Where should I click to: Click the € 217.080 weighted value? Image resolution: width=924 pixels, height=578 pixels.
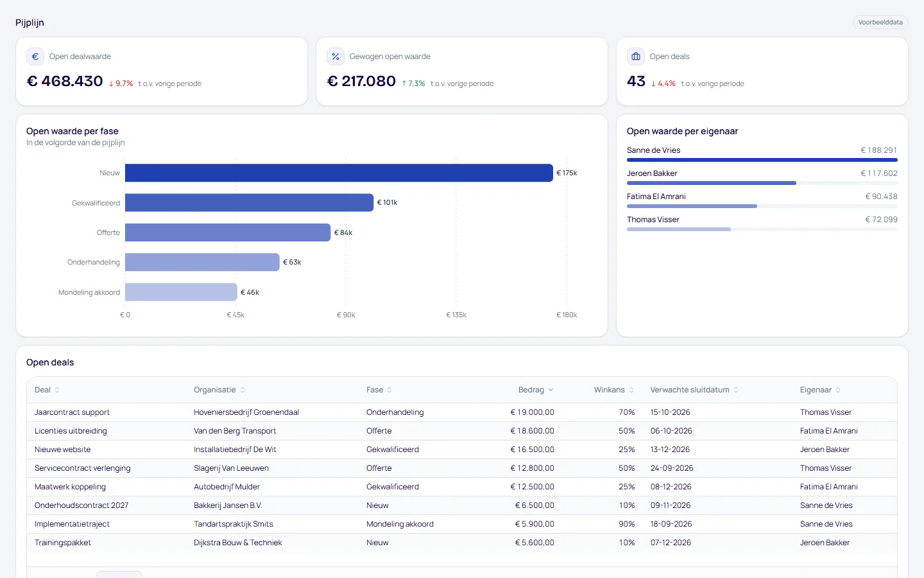click(361, 81)
